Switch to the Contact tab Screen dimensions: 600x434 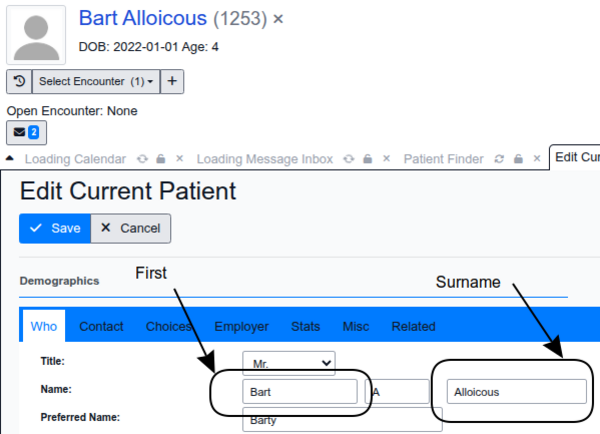(101, 326)
